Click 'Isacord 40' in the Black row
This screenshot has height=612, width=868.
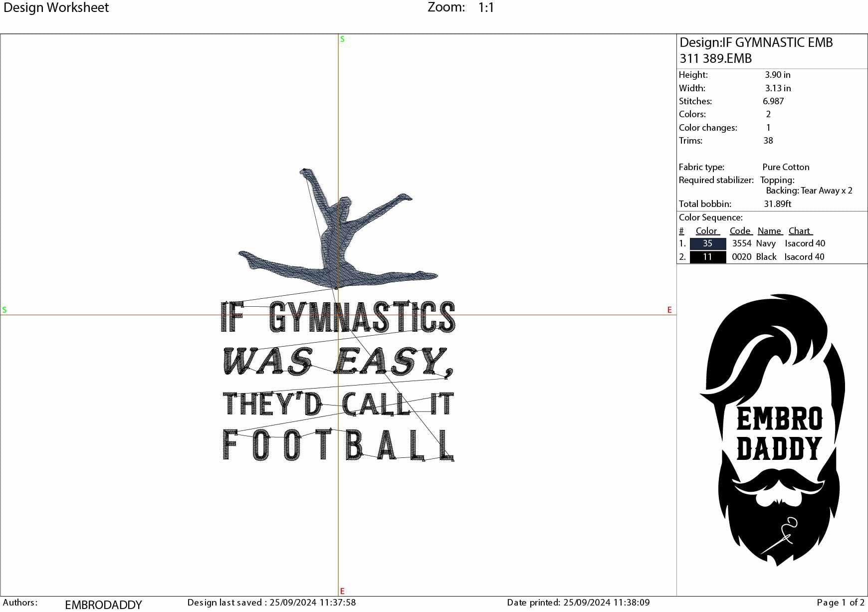point(804,257)
